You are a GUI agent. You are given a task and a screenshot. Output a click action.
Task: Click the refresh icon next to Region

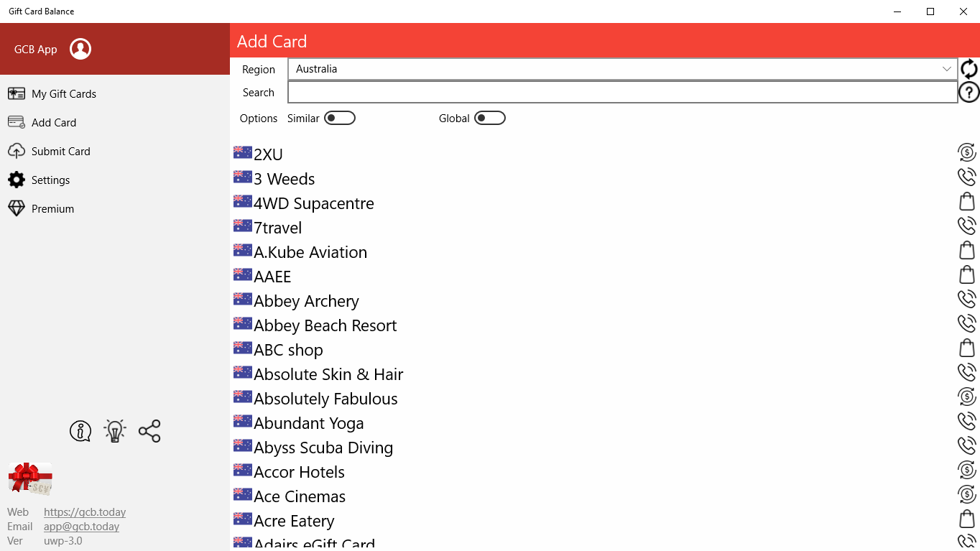(969, 69)
